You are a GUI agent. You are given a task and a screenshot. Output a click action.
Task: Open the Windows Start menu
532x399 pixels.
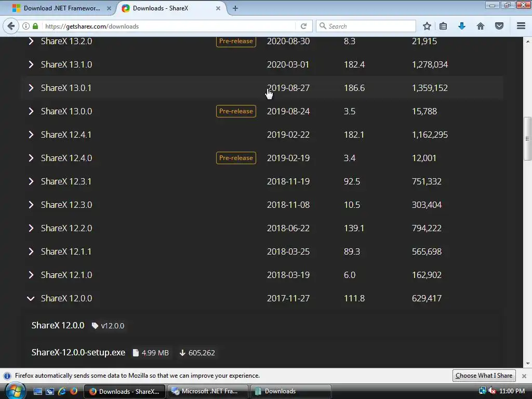pyautogui.click(x=15, y=391)
